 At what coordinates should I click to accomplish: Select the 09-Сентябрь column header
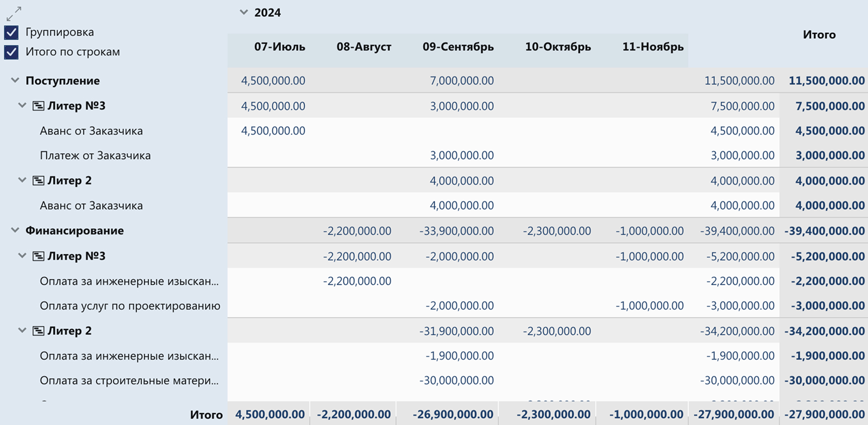point(458,47)
